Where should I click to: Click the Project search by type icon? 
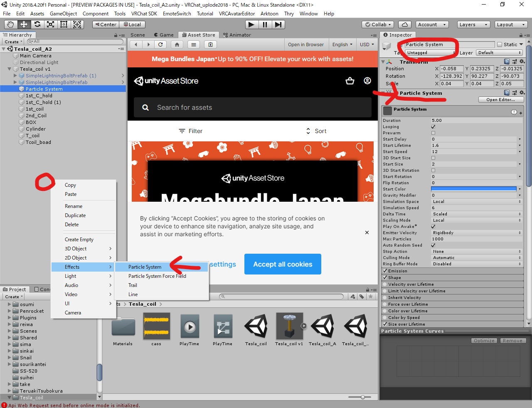353,297
